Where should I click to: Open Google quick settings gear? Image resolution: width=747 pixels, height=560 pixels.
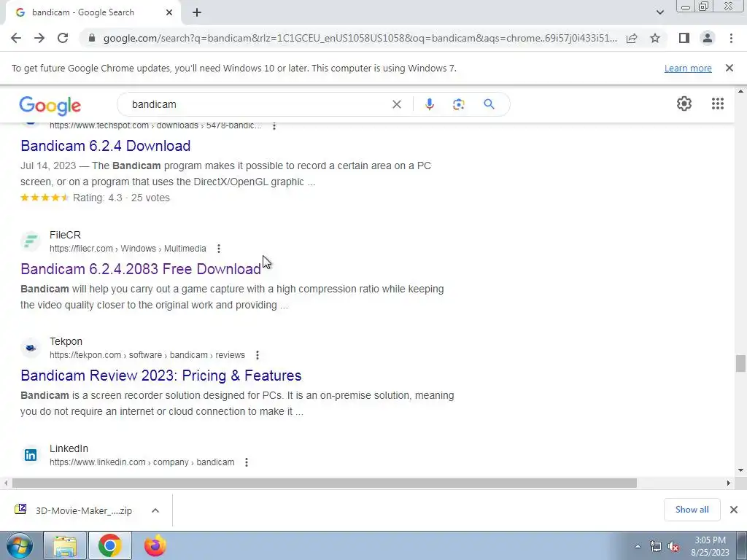point(684,104)
